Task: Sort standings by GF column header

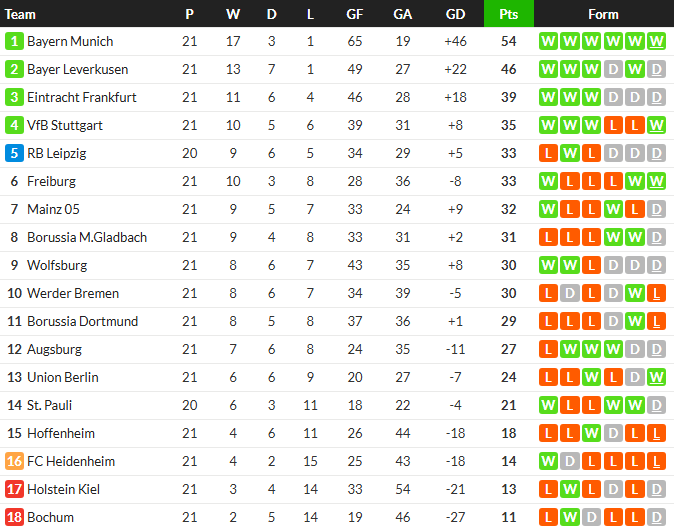Action: pos(355,14)
